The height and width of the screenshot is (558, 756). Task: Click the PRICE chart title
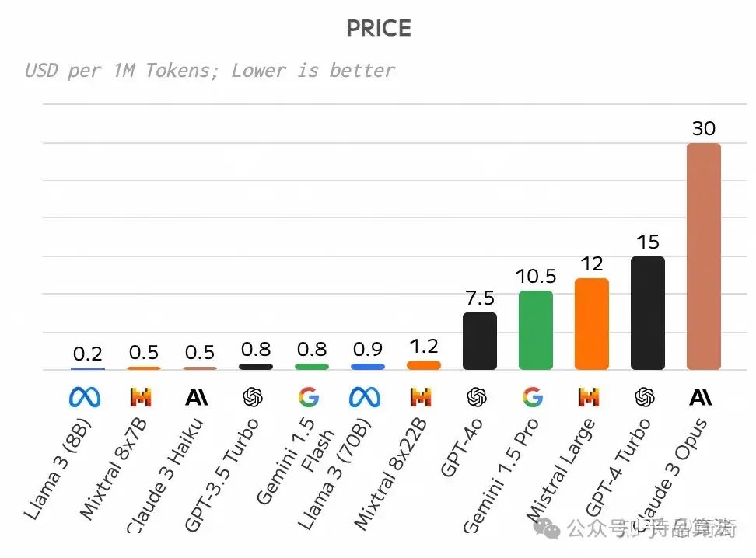[378, 29]
